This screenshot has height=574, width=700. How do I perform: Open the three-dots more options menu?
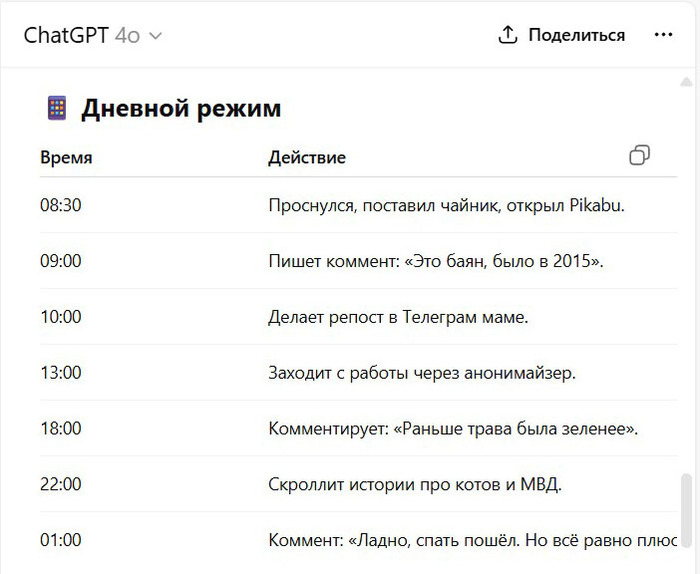[x=663, y=35]
